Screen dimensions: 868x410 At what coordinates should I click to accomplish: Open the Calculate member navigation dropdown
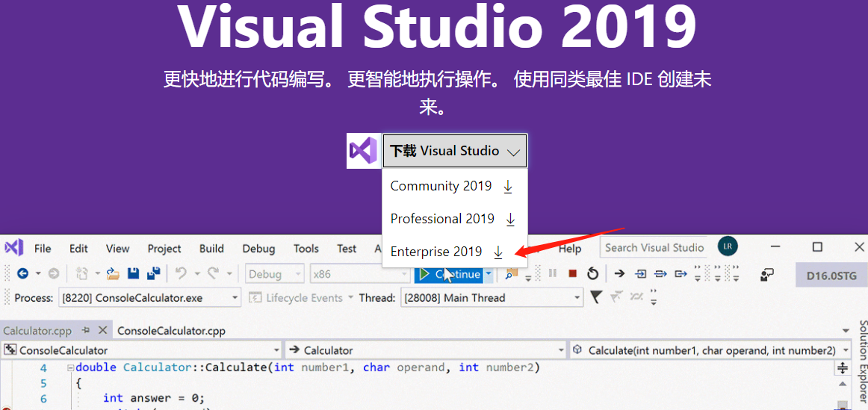(x=711, y=350)
